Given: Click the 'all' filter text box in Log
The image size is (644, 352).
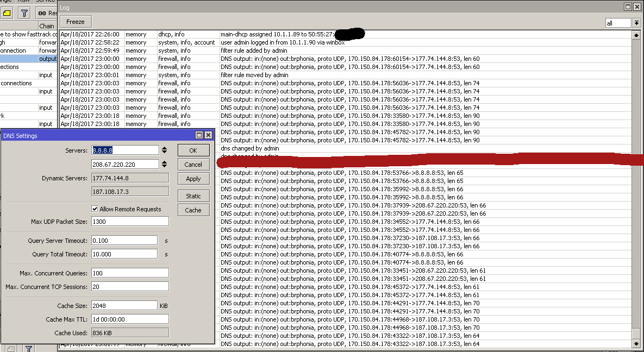Looking at the screenshot, I should (618, 23).
